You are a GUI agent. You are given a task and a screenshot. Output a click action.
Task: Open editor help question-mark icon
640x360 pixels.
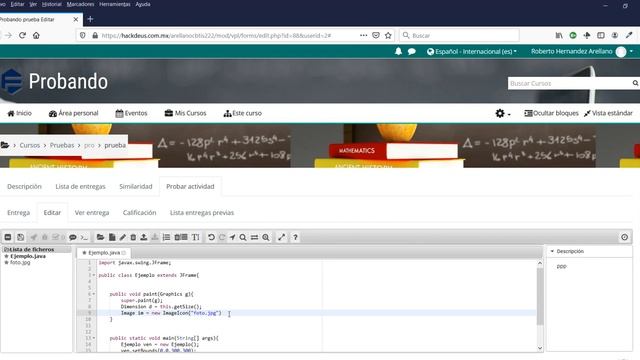pyautogui.click(x=295, y=237)
